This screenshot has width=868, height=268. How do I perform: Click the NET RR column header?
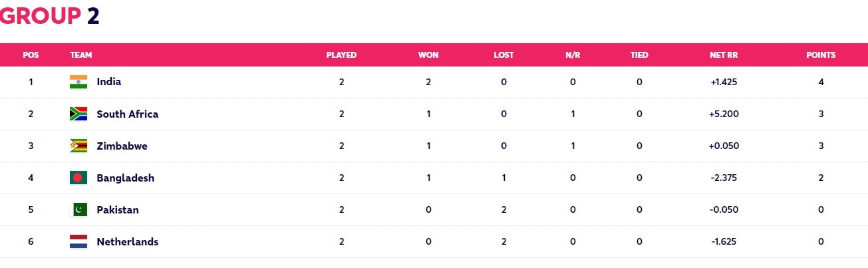tap(724, 55)
